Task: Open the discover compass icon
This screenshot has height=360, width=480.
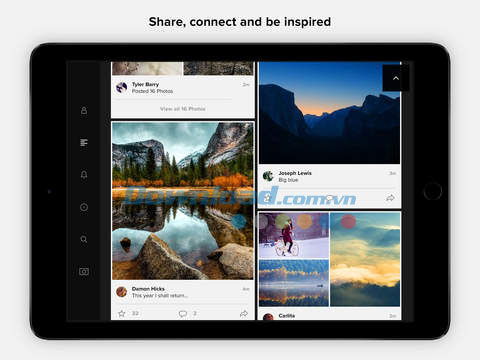Action: (x=84, y=207)
